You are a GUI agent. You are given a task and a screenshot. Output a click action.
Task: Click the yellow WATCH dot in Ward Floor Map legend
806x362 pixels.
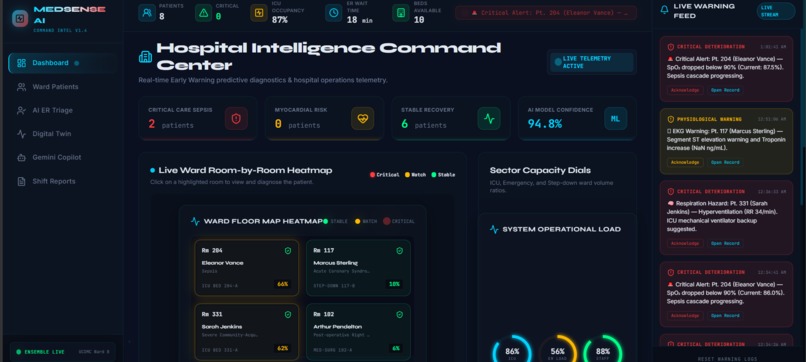(x=357, y=221)
